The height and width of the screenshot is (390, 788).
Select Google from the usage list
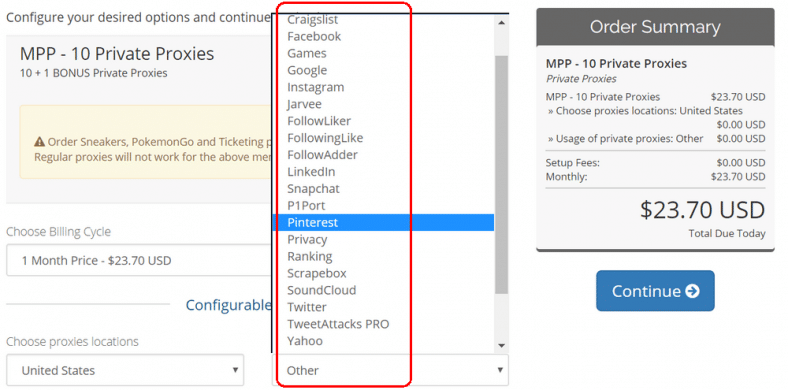[x=383, y=70]
